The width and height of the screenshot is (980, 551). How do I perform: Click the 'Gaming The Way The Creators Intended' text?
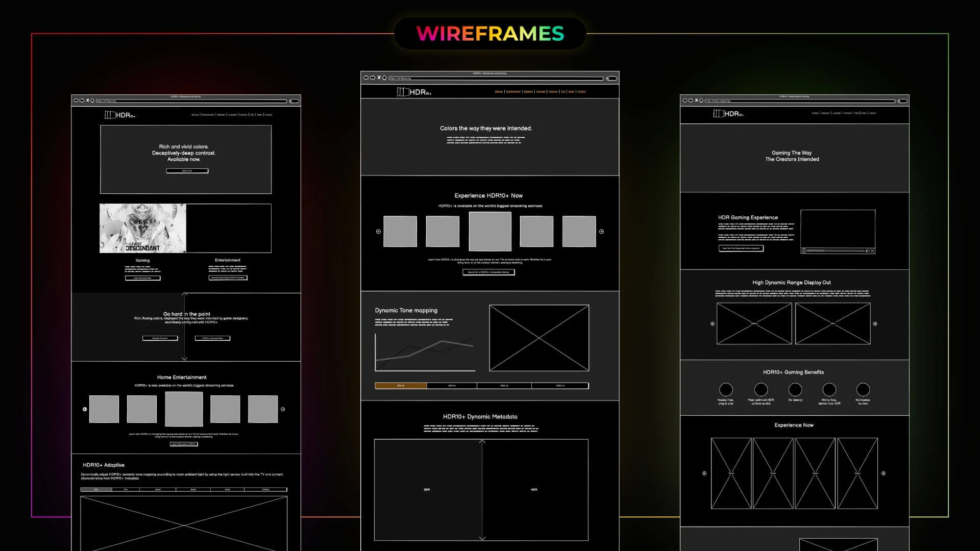tap(792, 156)
